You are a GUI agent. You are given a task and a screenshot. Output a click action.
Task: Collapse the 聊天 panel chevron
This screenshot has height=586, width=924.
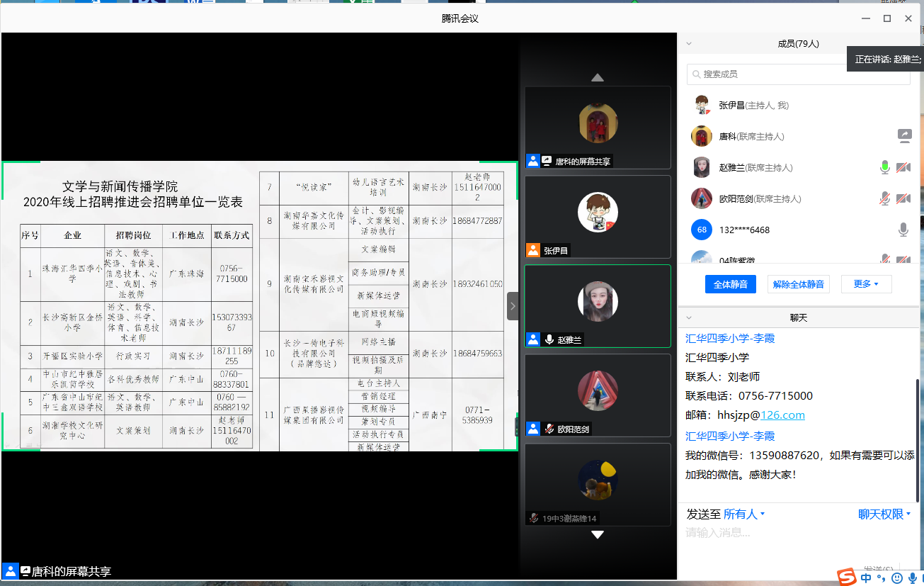(689, 317)
